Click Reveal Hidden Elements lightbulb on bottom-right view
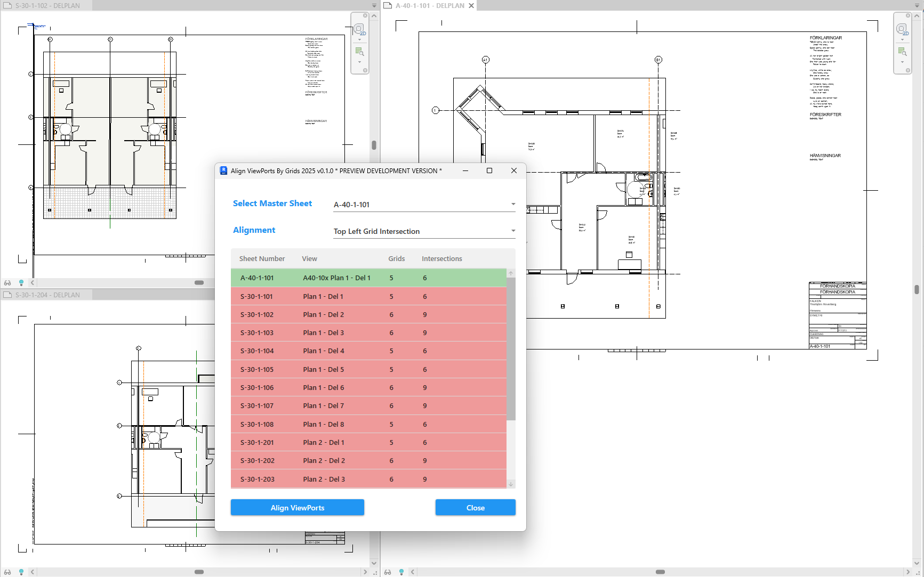Viewport: 924px width, 577px height. (x=401, y=572)
